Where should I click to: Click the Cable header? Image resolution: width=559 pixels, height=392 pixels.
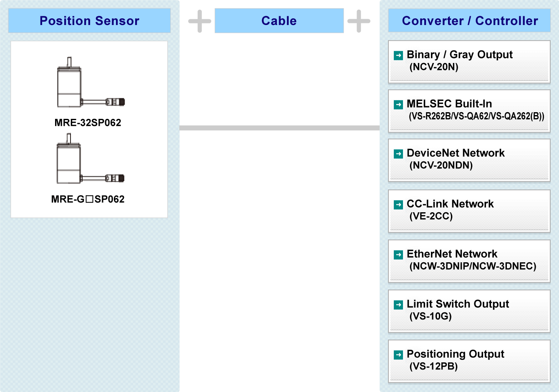279,20
